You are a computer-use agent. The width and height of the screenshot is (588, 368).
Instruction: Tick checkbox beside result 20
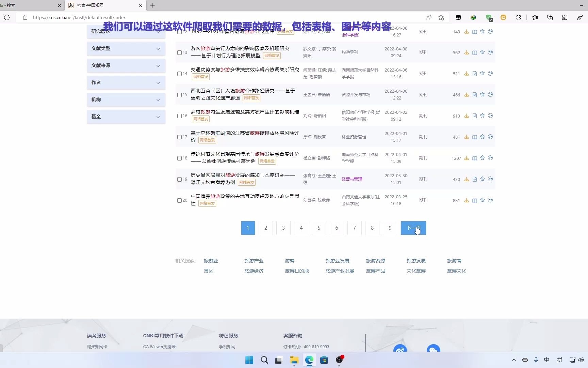click(x=179, y=200)
